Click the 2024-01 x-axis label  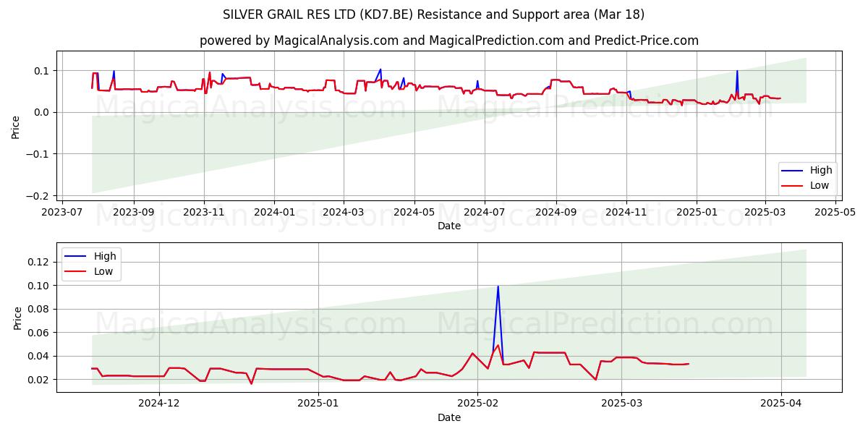pos(273,213)
